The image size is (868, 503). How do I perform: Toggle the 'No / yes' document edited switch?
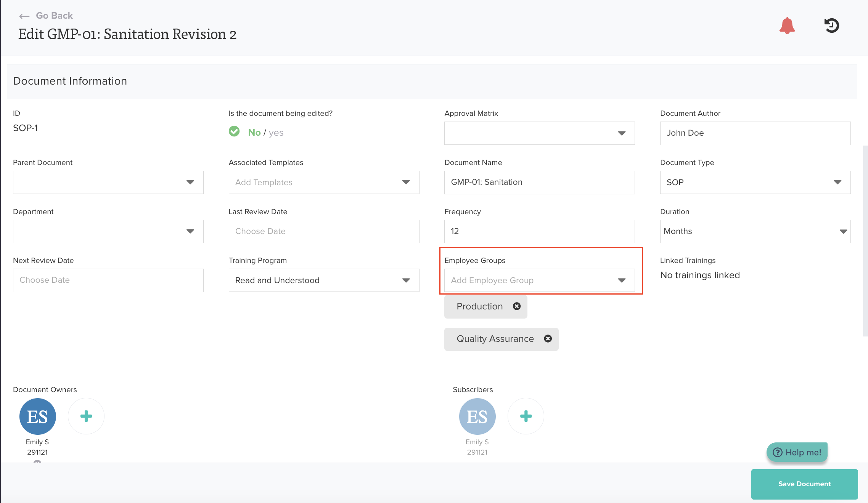coord(266,133)
